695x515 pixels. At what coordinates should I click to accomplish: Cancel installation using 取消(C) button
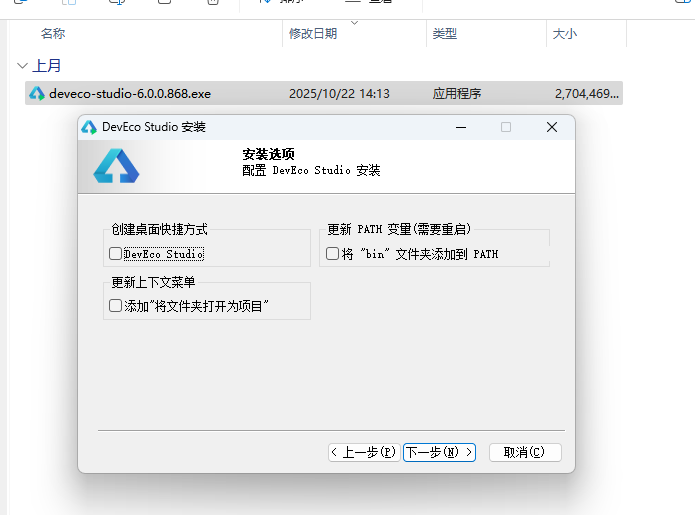click(x=525, y=452)
